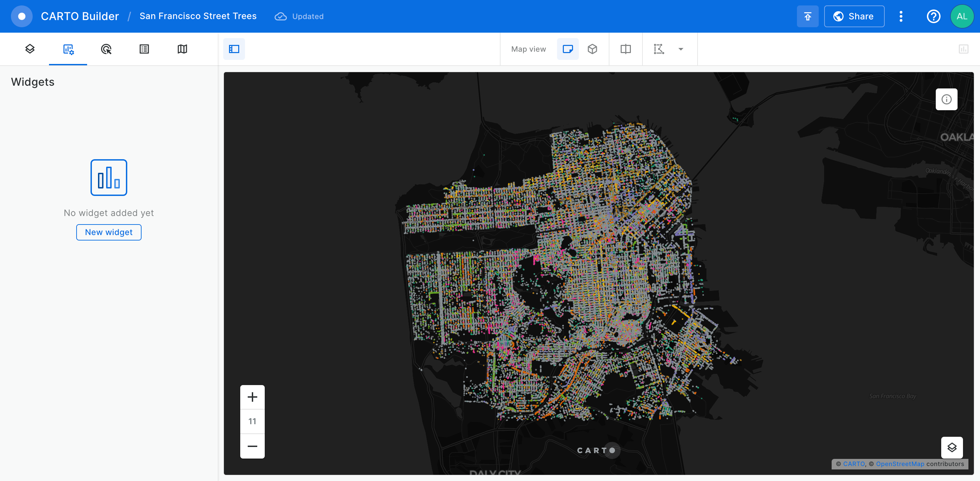Expand the spatial filter tool dropdown arrow
Viewport: 980px width, 481px height.
[681, 49]
